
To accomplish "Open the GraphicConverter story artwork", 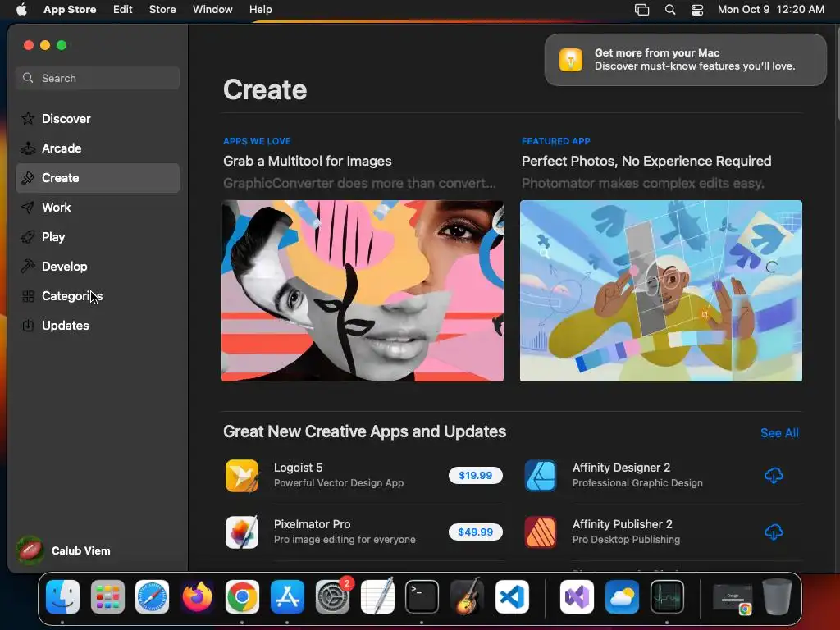I will click(x=363, y=291).
